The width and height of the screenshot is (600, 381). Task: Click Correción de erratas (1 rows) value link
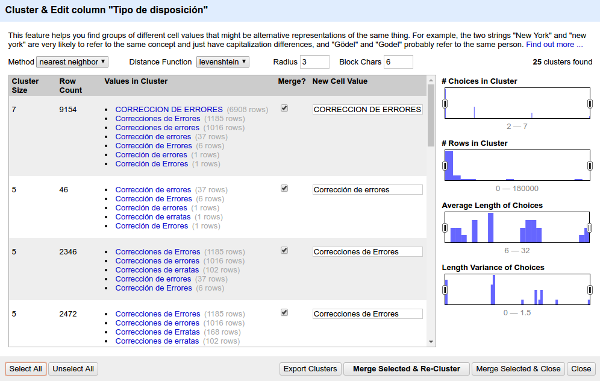pos(153,217)
